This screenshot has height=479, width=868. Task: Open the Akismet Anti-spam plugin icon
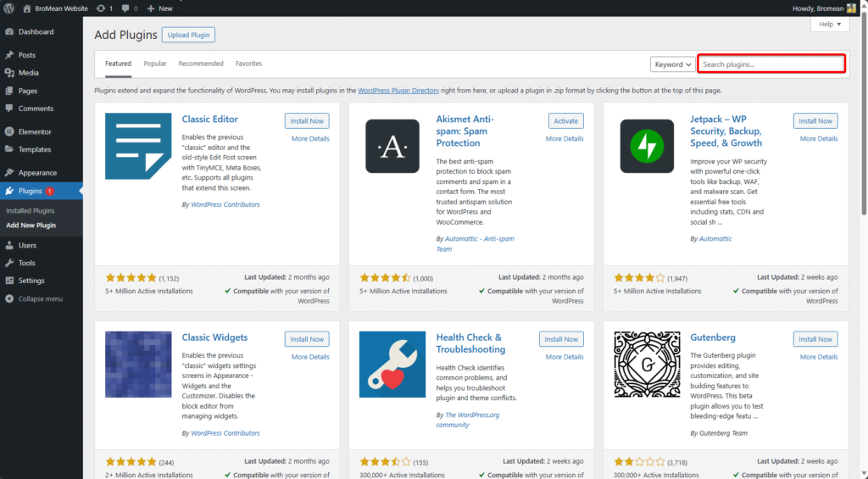(x=392, y=146)
